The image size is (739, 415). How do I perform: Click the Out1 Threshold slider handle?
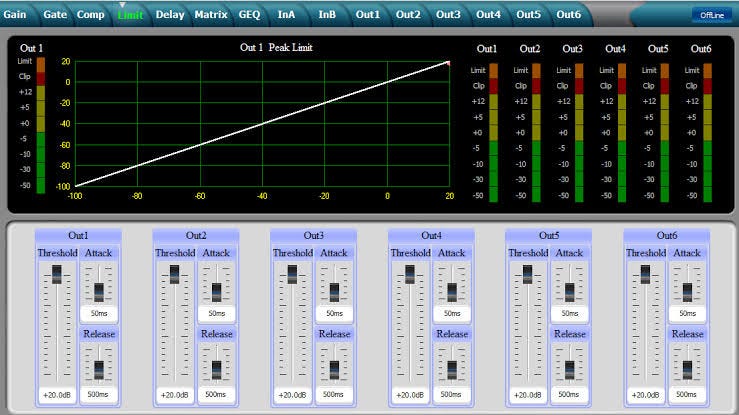point(57,274)
